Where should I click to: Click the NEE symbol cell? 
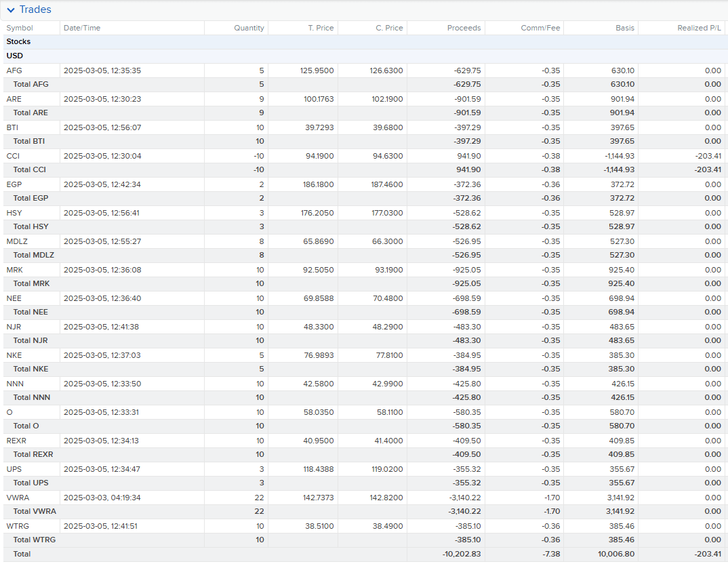14,298
